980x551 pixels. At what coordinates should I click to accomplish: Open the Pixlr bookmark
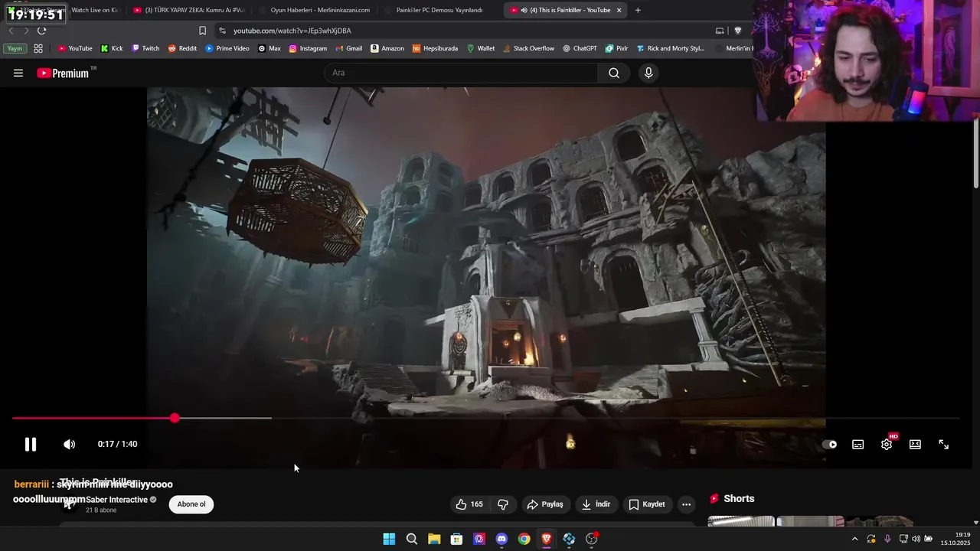[x=616, y=48]
